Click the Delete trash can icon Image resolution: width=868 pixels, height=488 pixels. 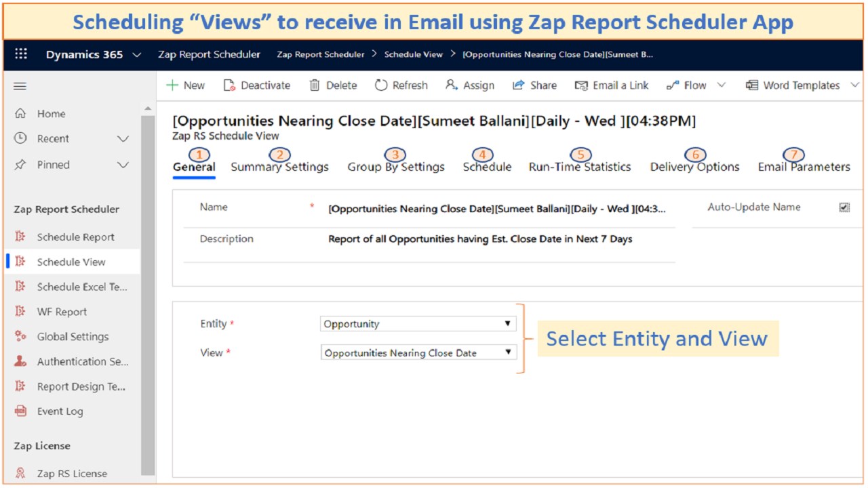click(x=315, y=85)
